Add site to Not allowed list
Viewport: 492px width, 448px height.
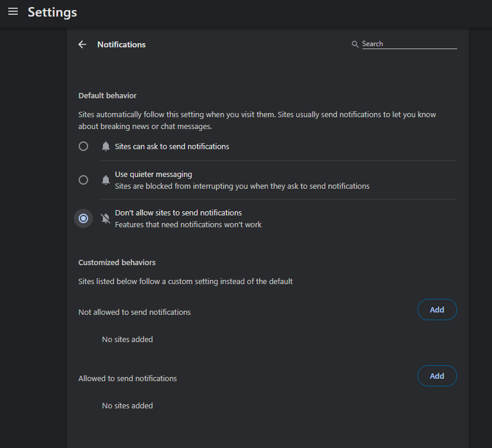(437, 310)
